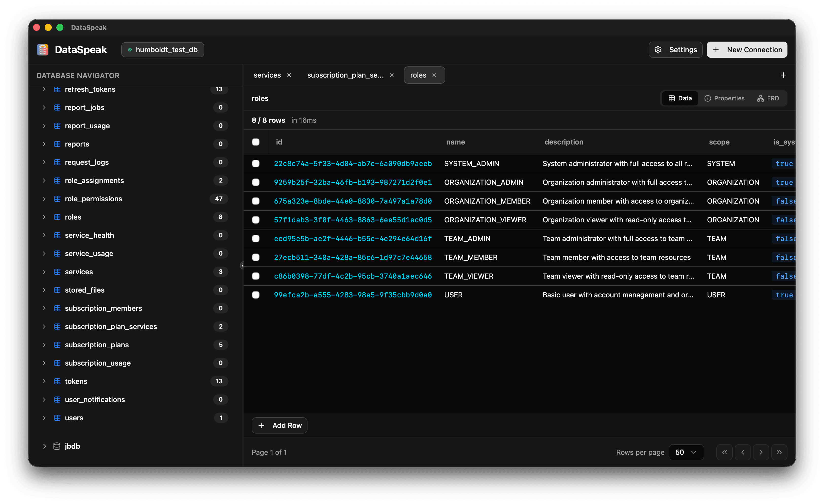Jump to the last page with pagination arrows
The width and height of the screenshot is (824, 504).
click(x=779, y=452)
